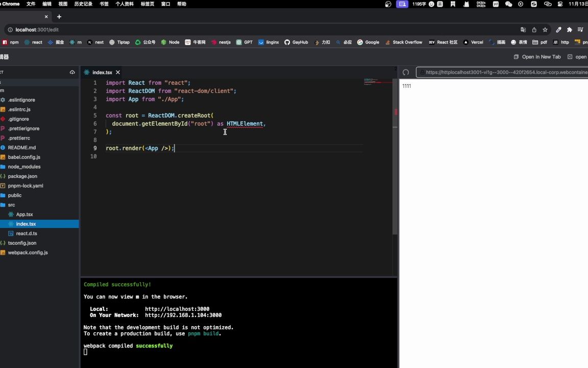Open the React 社区 bookmark
The image size is (588, 368).
pyautogui.click(x=443, y=42)
